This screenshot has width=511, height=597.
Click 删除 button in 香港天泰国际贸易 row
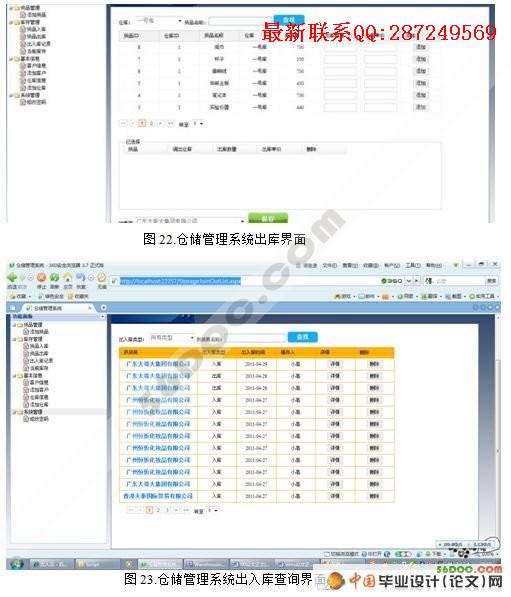[x=374, y=496]
